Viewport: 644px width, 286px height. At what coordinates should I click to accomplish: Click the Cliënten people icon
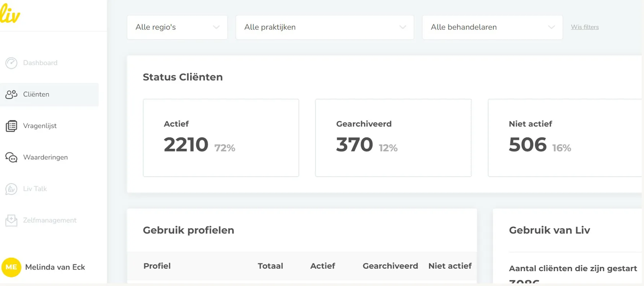click(11, 94)
